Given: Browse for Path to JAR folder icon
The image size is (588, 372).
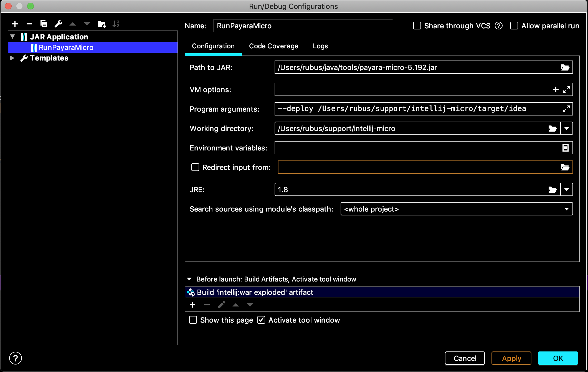Looking at the screenshot, I should pos(565,67).
